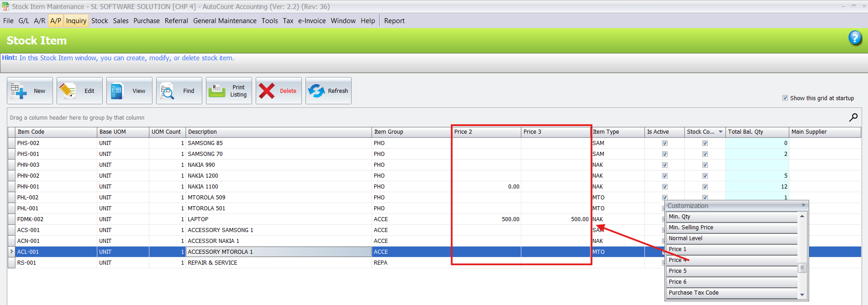Open the Stock menu
The height and width of the screenshot is (305, 868).
pos(100,21)
